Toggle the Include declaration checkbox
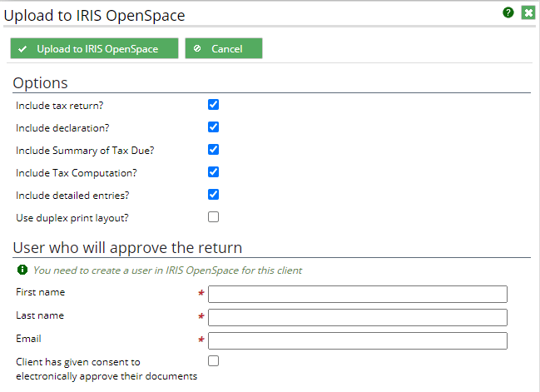The width and height of the screenshot is (540, 392). pos(213,127)
